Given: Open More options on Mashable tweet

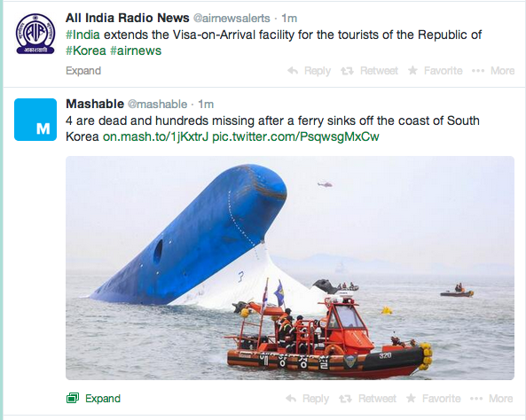Looking at the screenshot, I should coord(491,399).
